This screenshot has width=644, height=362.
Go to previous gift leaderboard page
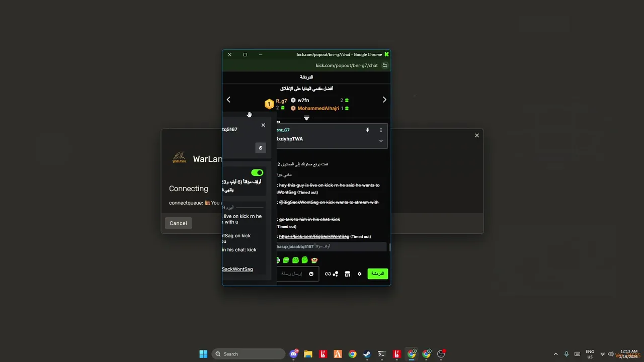pos(228,100)
